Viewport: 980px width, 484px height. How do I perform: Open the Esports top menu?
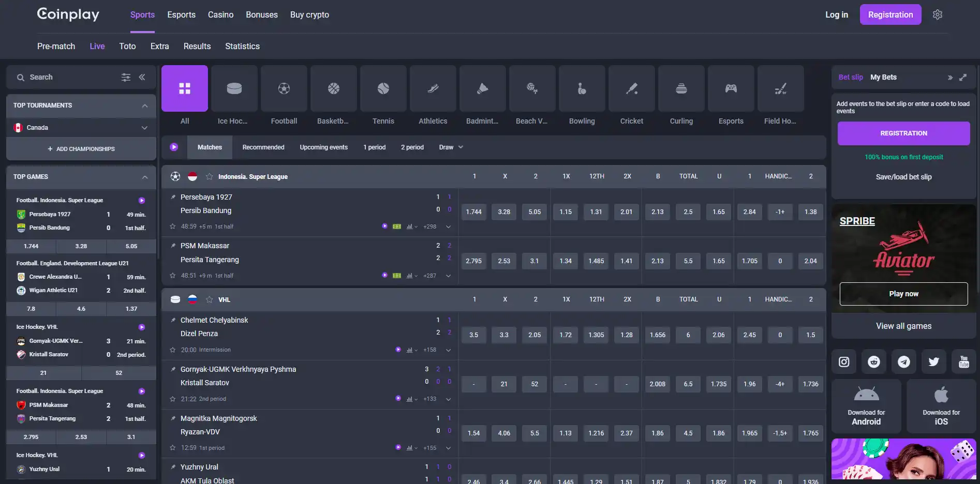coord(181,14)
